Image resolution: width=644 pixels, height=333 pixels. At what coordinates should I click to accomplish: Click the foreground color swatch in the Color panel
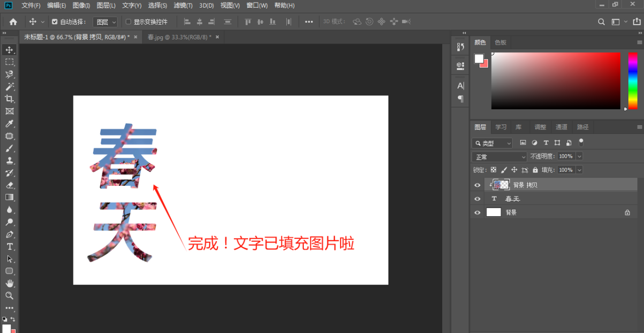coord(479,59)
